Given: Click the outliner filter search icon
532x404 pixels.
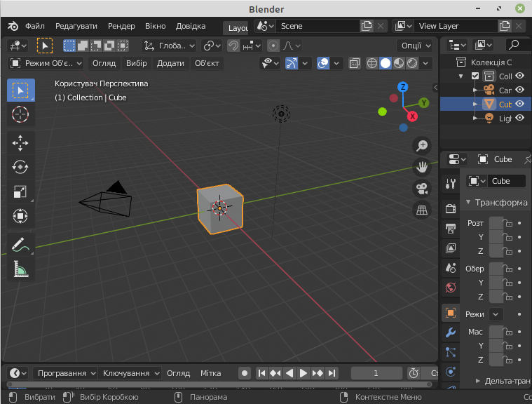Looking at the screenshot, I should (514, 45).
